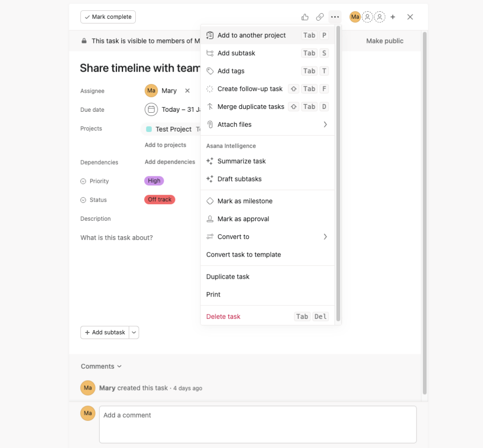Like the task with the thumbs-up icon
This screenshot has height=448, width=483.
point(305,17)
